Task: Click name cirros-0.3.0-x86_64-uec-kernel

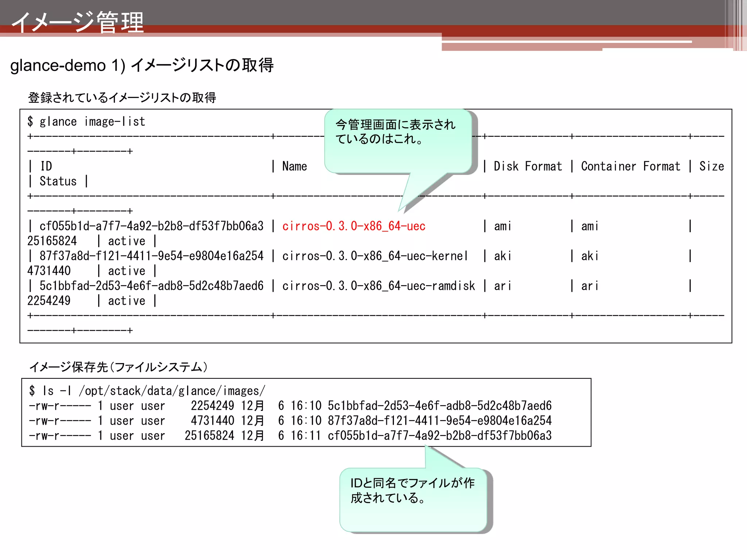Action: (375, 256)
